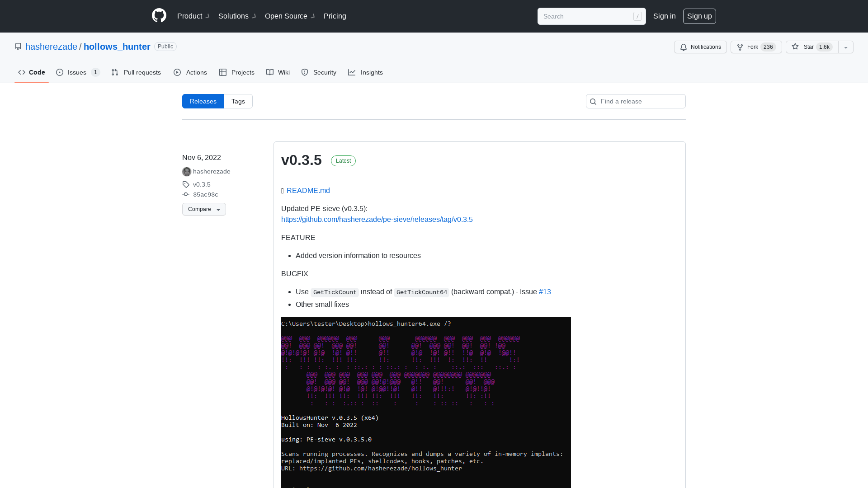
Task: Star the hollows_hunter repository
Action: (x=812, y=47)
